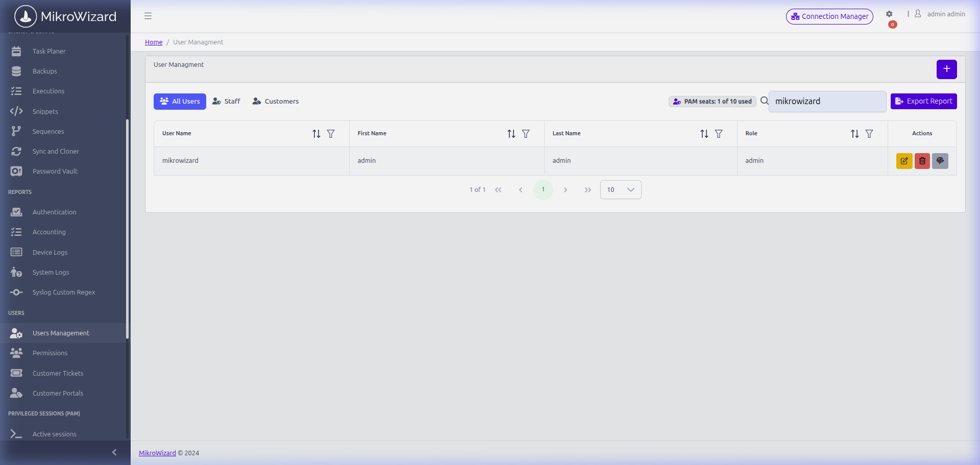Toggle the hamburger sidebar menu
The height and width of the screenshot is (465, 980).
coord(148,16)
